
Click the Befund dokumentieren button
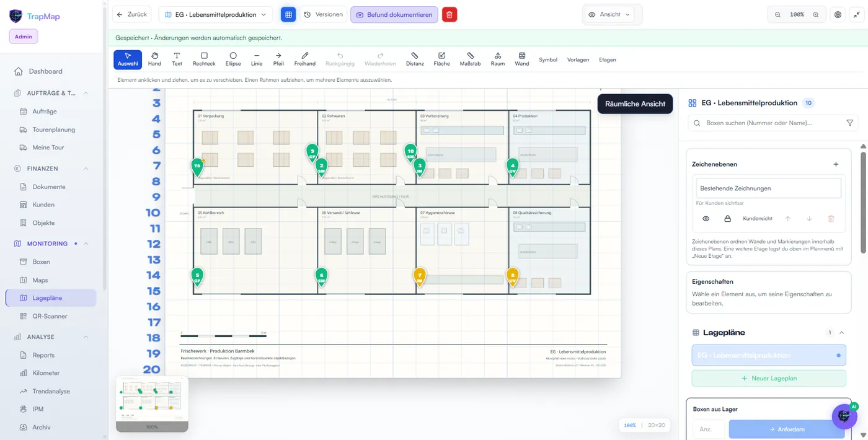[394, 14]
